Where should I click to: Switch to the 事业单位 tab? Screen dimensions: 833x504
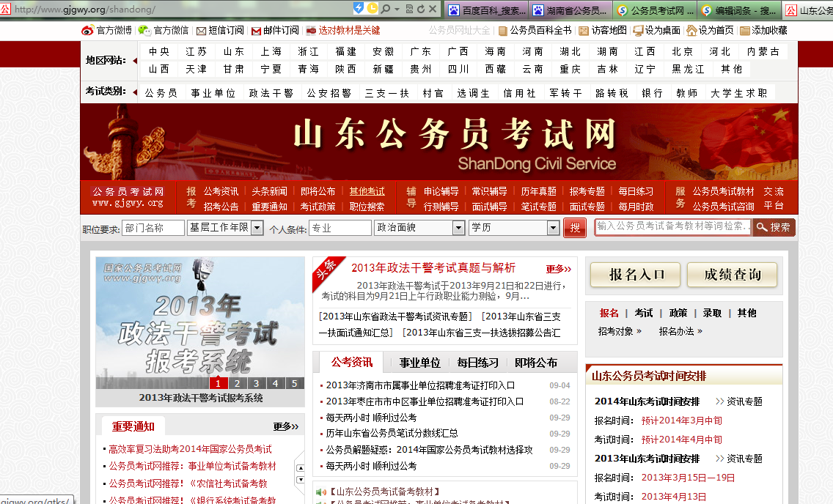(x=419, y=363)
